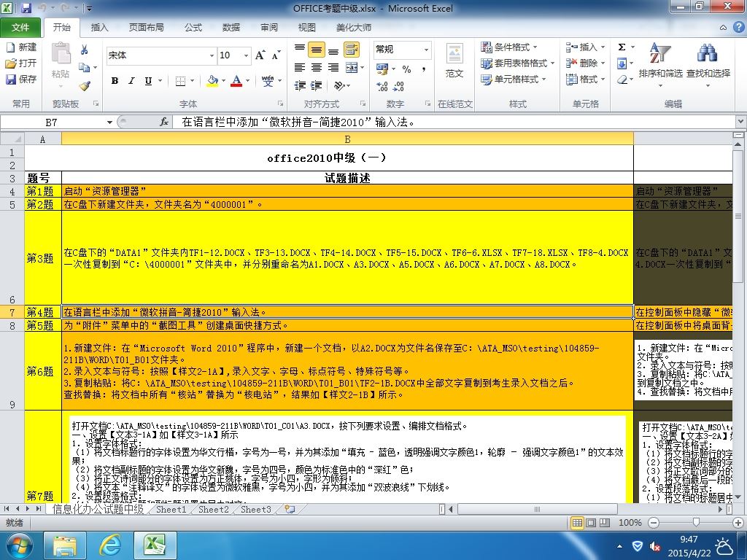The height and width of the screenshot is (560, 747).
Task: Click the 格式 cells button
Action: 585,79
